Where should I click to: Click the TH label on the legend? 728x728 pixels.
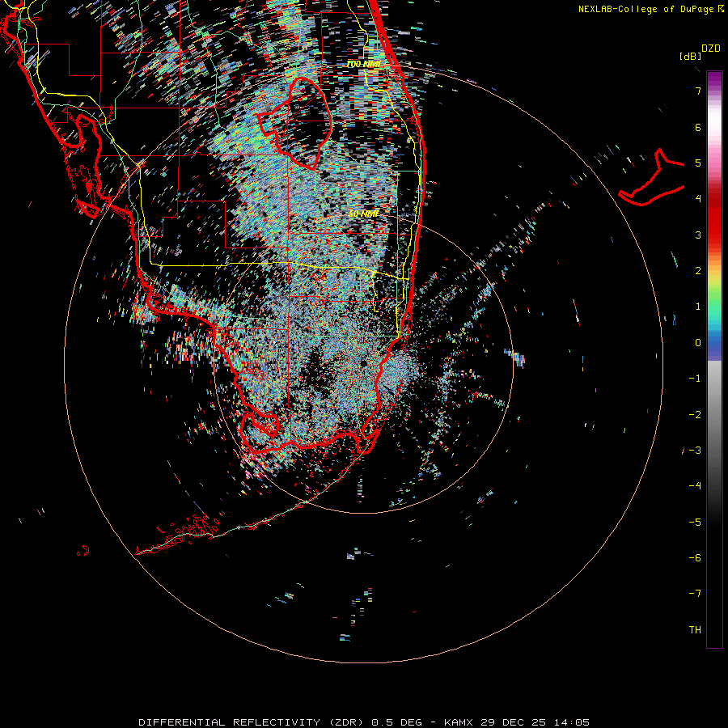(x=695, y=629)
